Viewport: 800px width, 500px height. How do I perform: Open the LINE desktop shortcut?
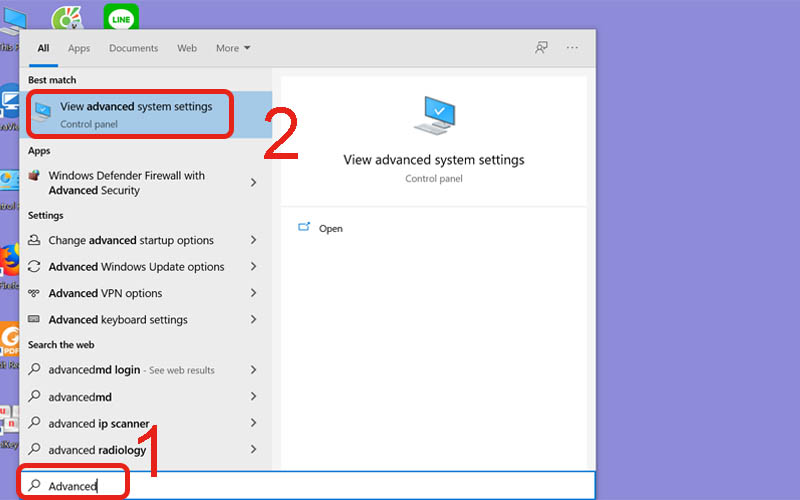point(121,18)
